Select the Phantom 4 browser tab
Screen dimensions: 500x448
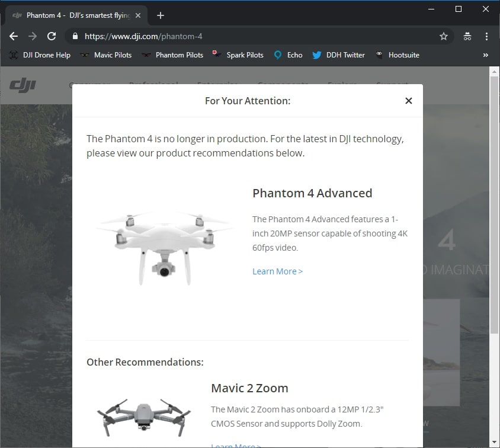76,15
